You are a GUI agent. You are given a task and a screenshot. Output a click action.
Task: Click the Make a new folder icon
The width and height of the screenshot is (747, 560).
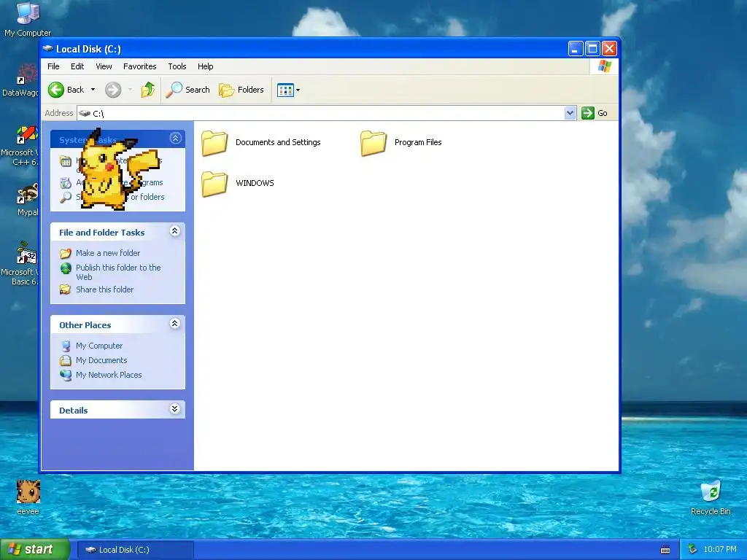(65, 253)
